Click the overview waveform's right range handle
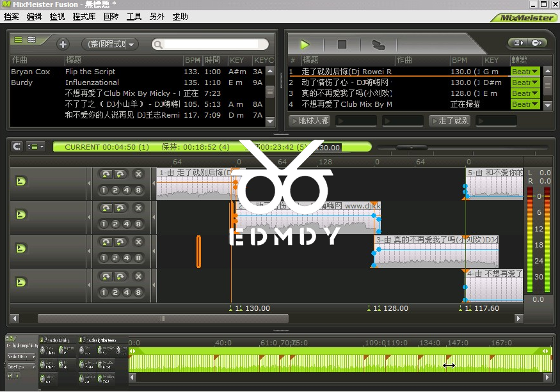The height and width of the screenshot is (392, 560). [545, 351]
